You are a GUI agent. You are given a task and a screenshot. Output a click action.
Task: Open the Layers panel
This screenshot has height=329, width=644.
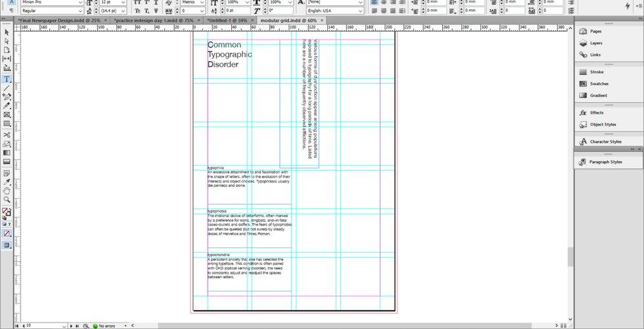click(595, 43)
